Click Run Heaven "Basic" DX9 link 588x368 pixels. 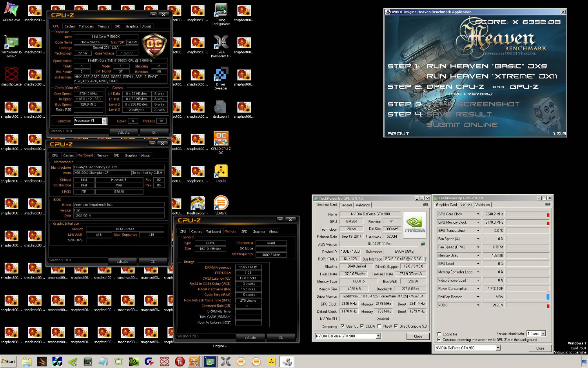click(x=486, y=66)
